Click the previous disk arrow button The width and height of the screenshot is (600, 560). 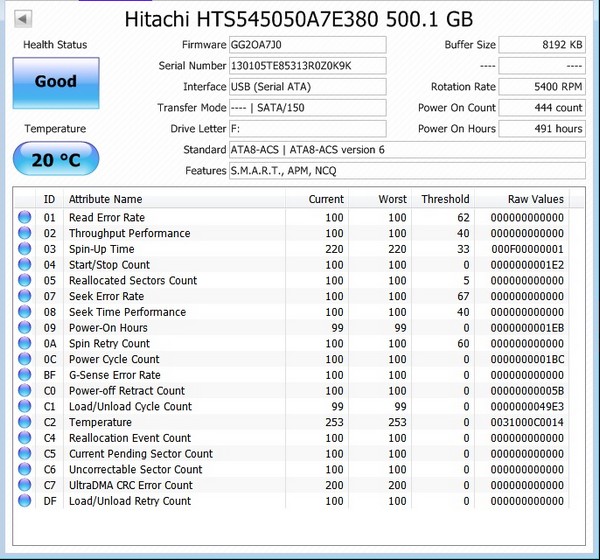click(23, 19)
